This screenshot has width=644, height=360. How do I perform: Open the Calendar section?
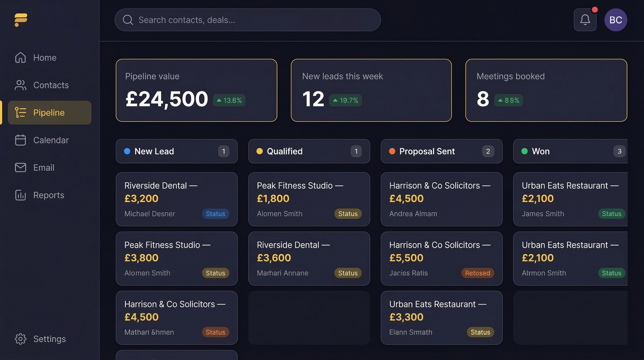point(51,140)
